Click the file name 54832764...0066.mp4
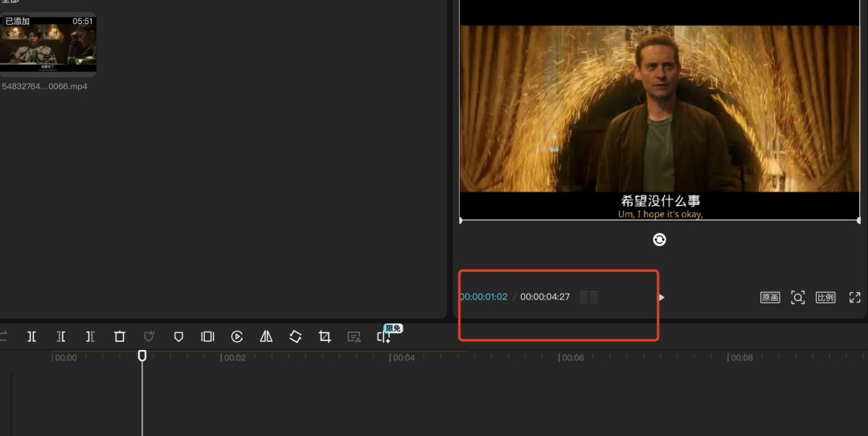 (44, 86)
